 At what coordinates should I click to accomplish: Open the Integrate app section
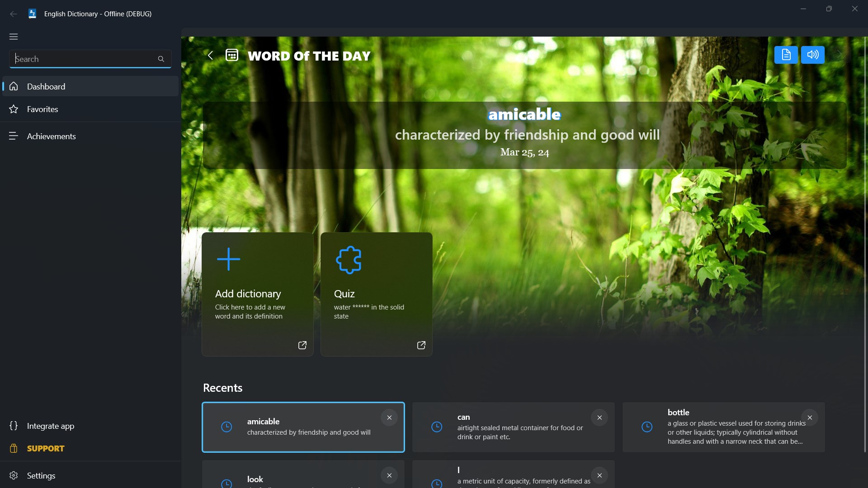point(50,426)
